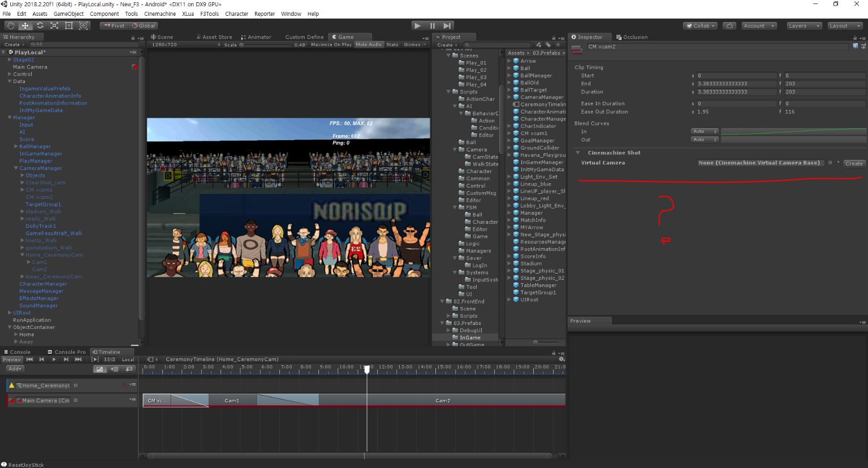This screenshot has width=868, height=468.
Task: Start Play mode with the Play button
Action: coord(417,25)
